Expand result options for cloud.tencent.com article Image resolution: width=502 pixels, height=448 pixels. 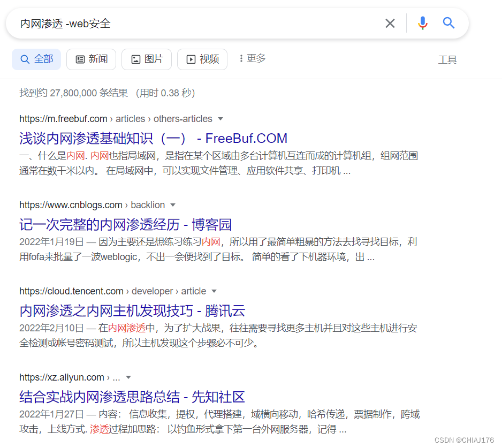tap(214, 291)
